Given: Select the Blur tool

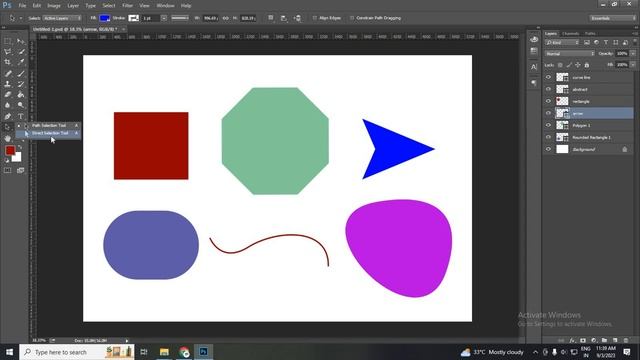Looking at the screenshot, I should 8,105.
